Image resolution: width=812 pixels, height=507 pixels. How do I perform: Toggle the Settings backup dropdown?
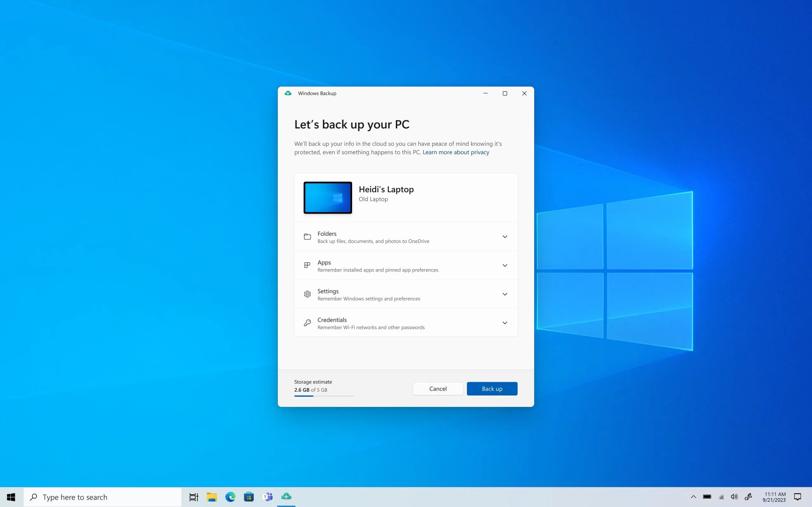[x=505, y=294]
